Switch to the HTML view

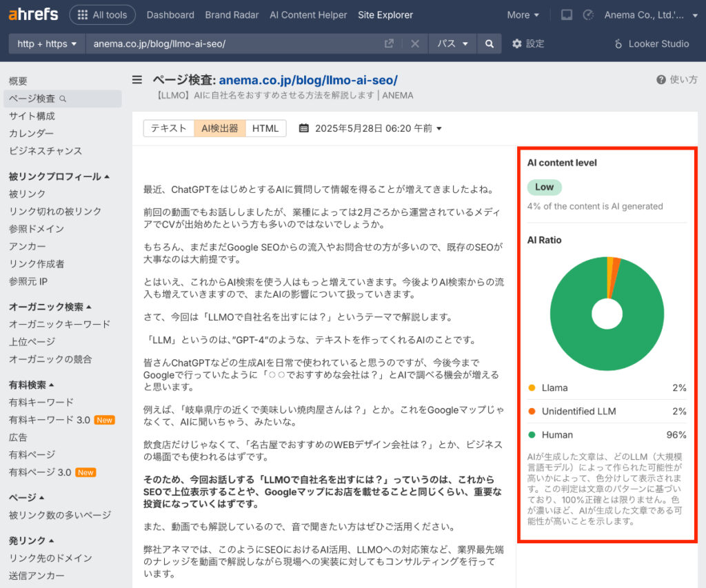265,128
